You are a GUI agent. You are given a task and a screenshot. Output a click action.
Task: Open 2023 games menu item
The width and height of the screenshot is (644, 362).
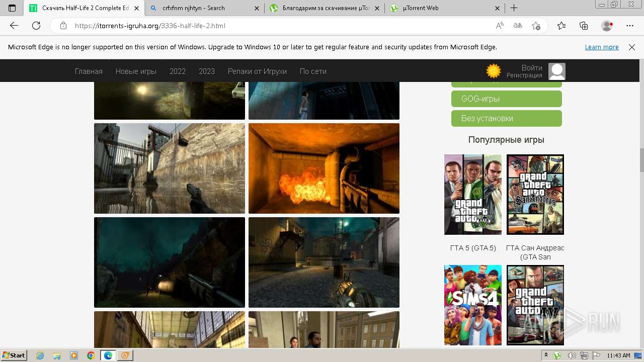(x=207, y=71)
